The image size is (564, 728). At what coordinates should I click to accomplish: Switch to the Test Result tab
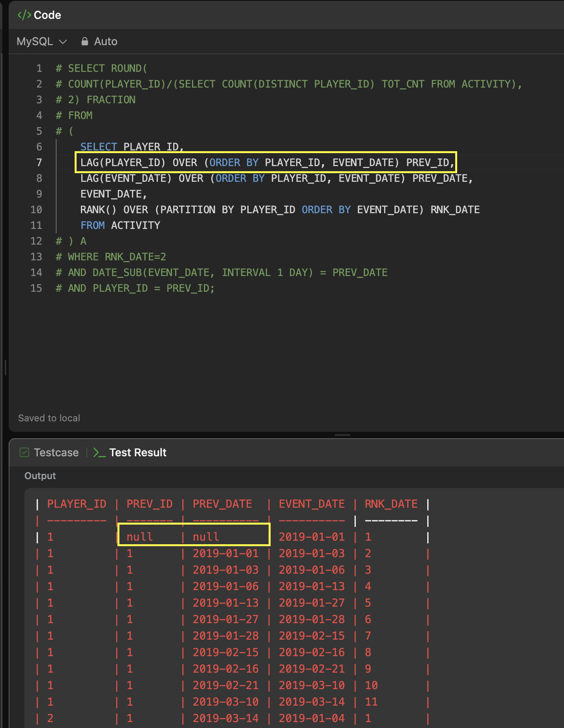[x=137, y=452]
